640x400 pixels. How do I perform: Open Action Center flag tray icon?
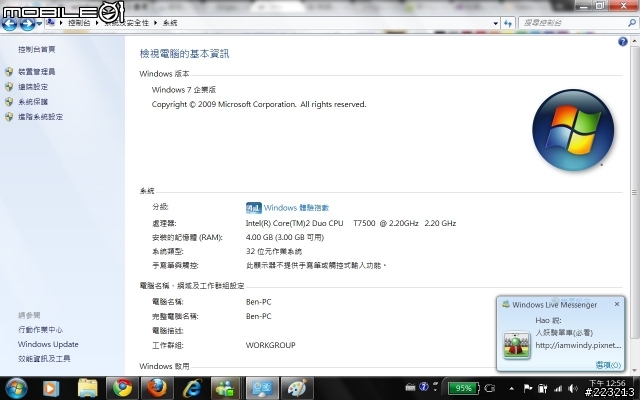(x=527, y=388)
